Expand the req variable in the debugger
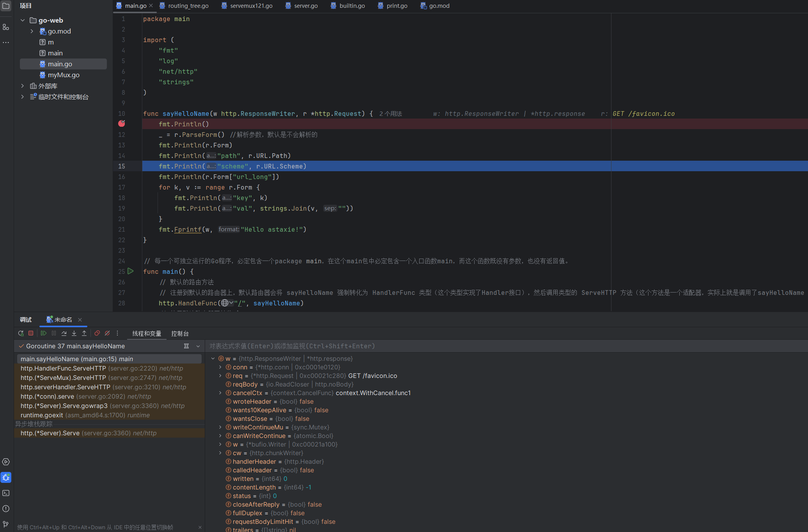 coord(220,376)
